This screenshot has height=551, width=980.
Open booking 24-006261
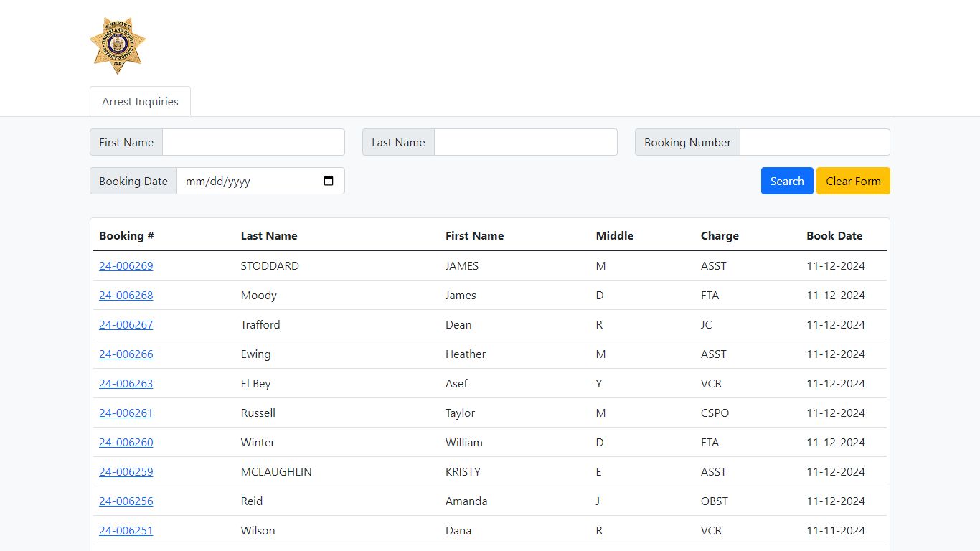pyautogui.click(x=126, y=413)
